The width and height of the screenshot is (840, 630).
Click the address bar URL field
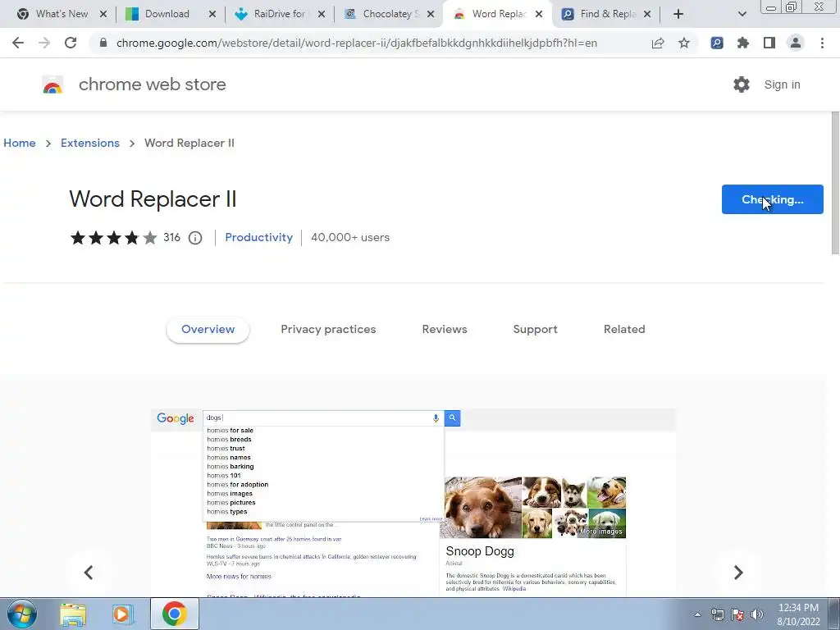coord(356,43)
